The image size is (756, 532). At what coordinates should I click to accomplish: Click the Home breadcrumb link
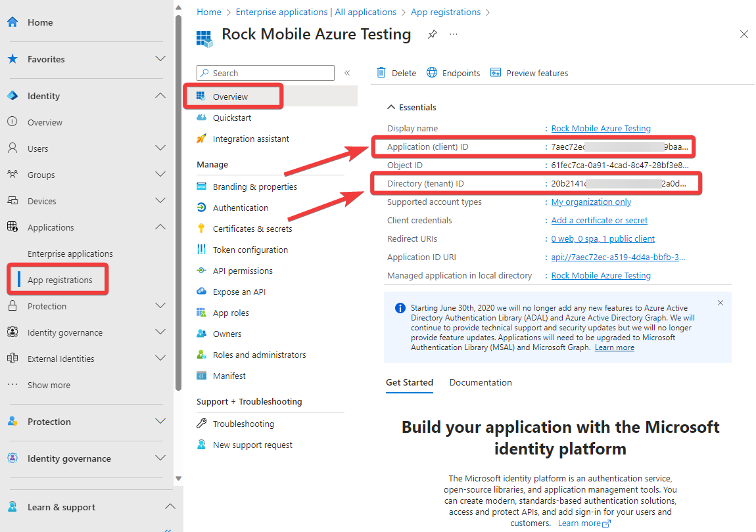[209, 12]
